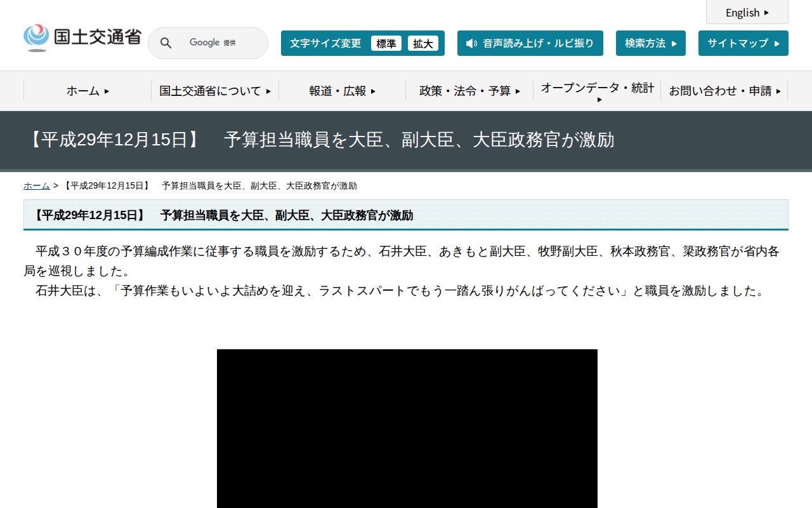Toggle 文字サイズ変更 setting to 標準
Screen dimensions: 812x508
[x=386, y=43]
